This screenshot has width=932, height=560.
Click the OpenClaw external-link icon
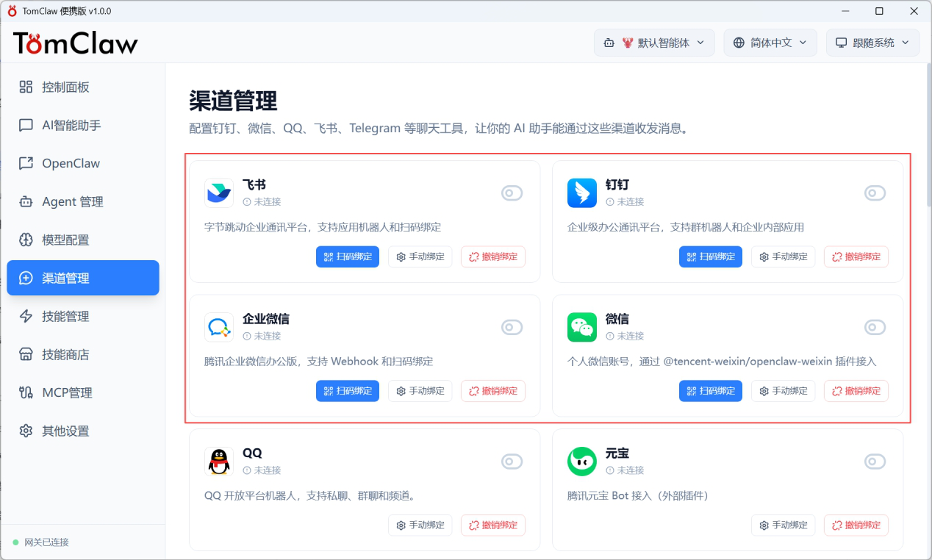tap(26, 163)
